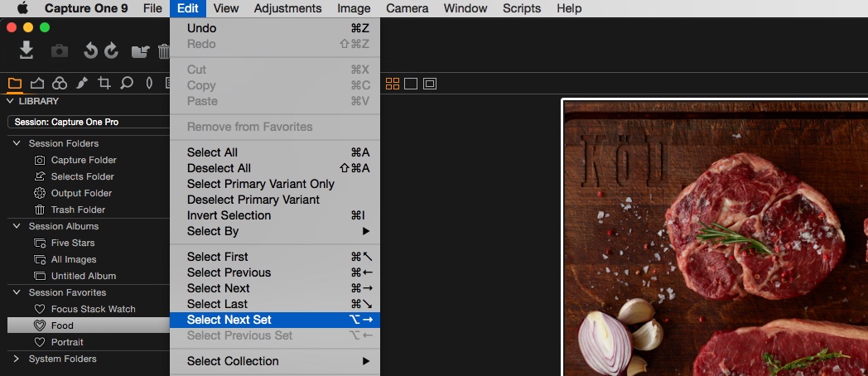Expand the System Folders group
This screenshot has height=376, width=868.
tap(17, 359)
